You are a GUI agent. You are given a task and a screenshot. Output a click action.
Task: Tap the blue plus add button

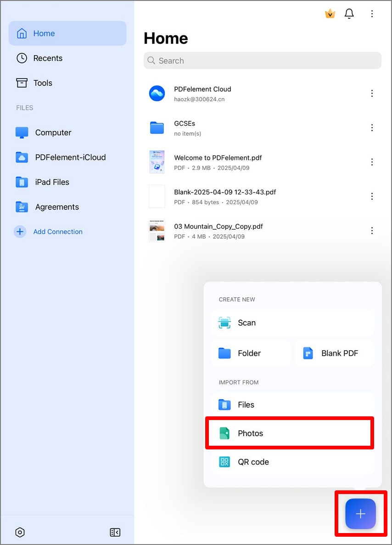(360, 514)
